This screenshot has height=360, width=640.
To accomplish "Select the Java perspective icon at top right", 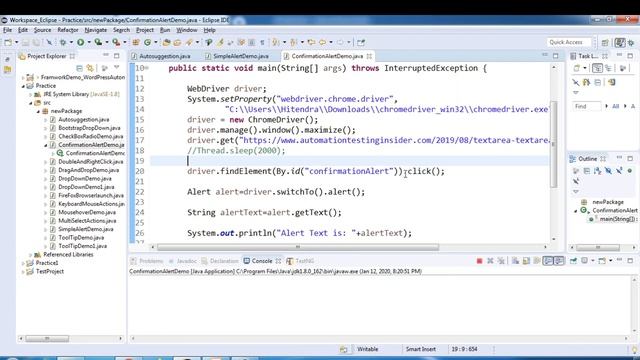I will 620,42.
